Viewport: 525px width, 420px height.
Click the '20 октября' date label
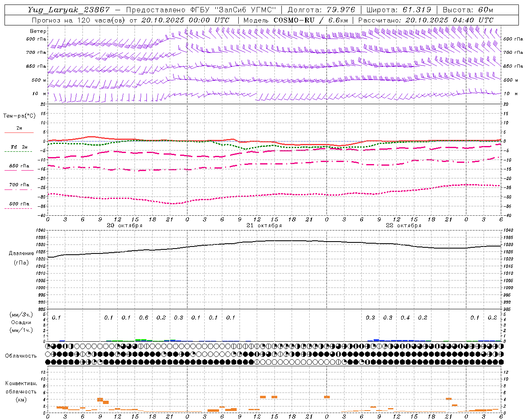point(125,226)
